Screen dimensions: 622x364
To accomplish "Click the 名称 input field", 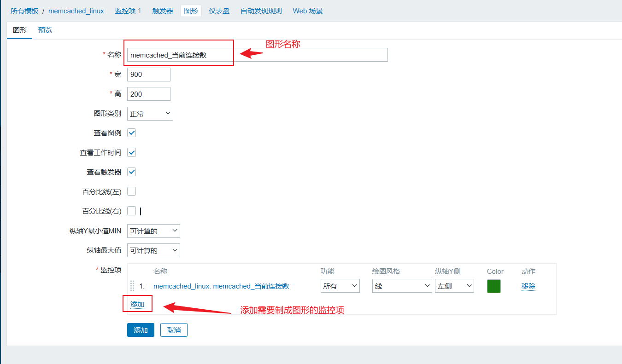I will point(258,55).
